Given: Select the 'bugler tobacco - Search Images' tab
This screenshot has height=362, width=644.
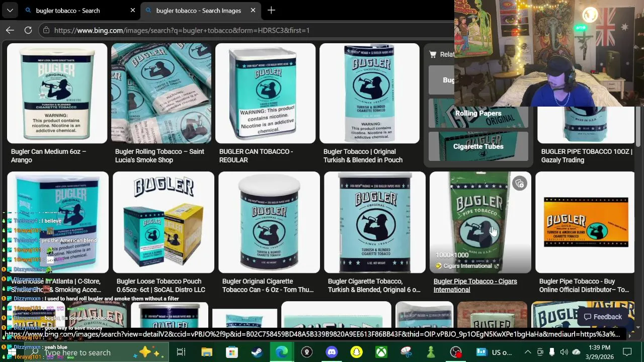Looking at the screenshot, I should tap(198, 10).
